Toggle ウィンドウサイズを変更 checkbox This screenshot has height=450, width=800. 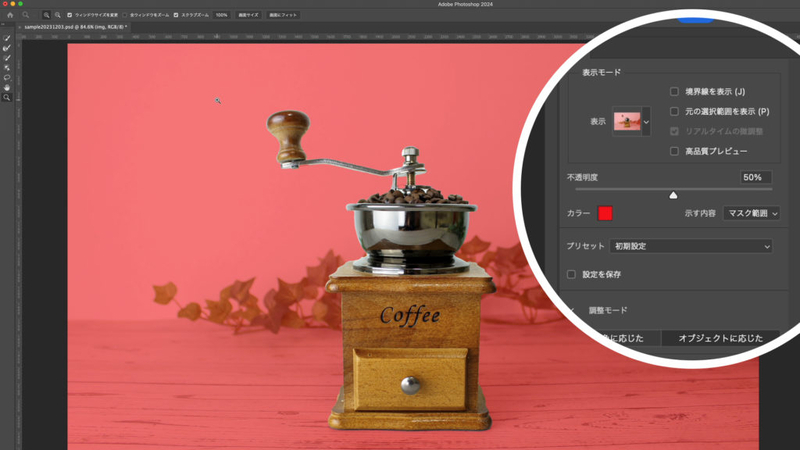[x=69, y=15]
